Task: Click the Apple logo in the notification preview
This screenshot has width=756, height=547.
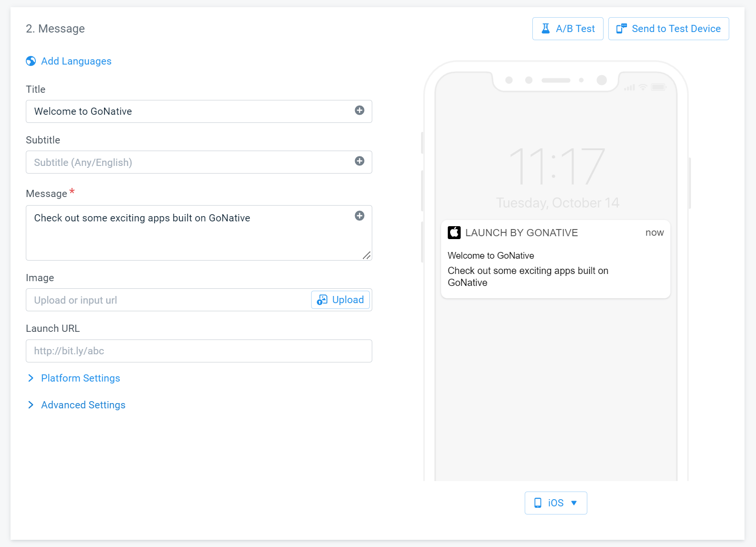Action: click(454, 232)
